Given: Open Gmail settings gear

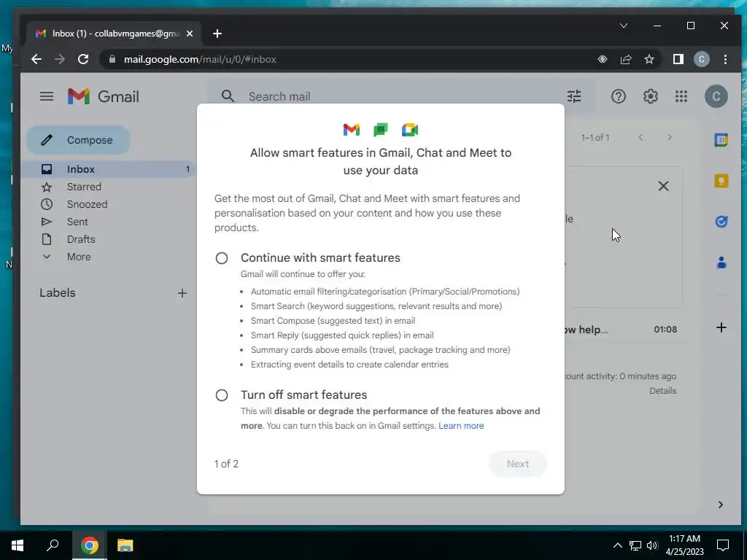Looking at the screenshot, I should click(x=650, y=97).
